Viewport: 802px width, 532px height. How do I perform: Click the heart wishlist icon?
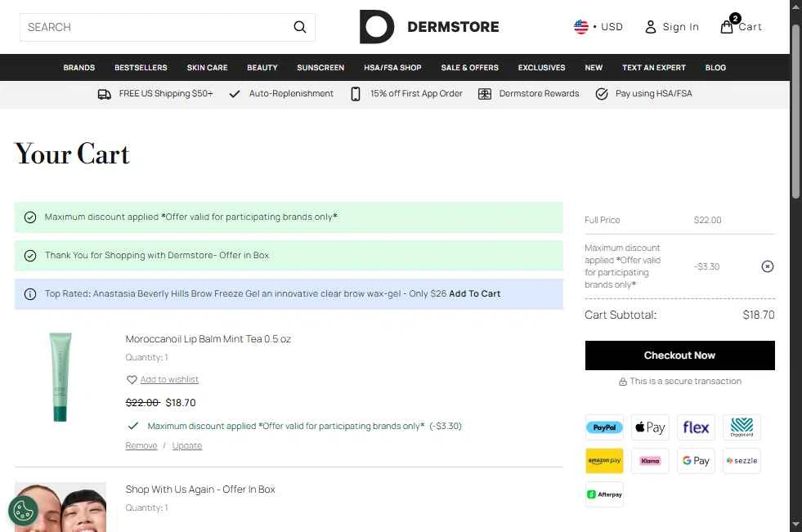132,380
